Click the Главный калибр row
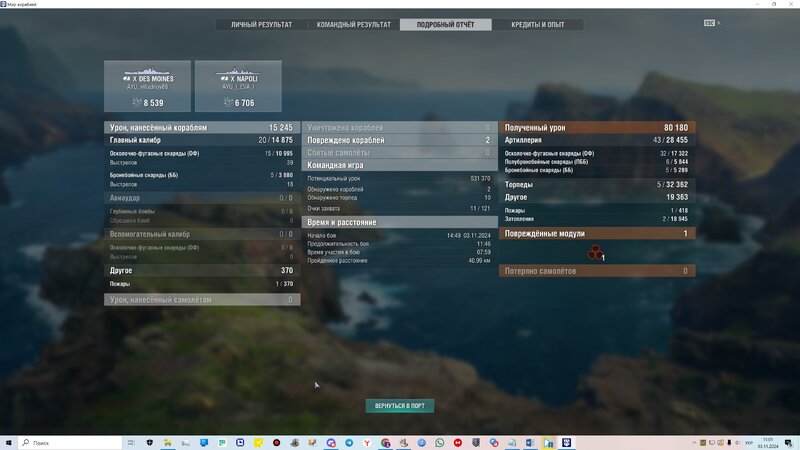The image size is (800, 450). click(x=202, y=140)
